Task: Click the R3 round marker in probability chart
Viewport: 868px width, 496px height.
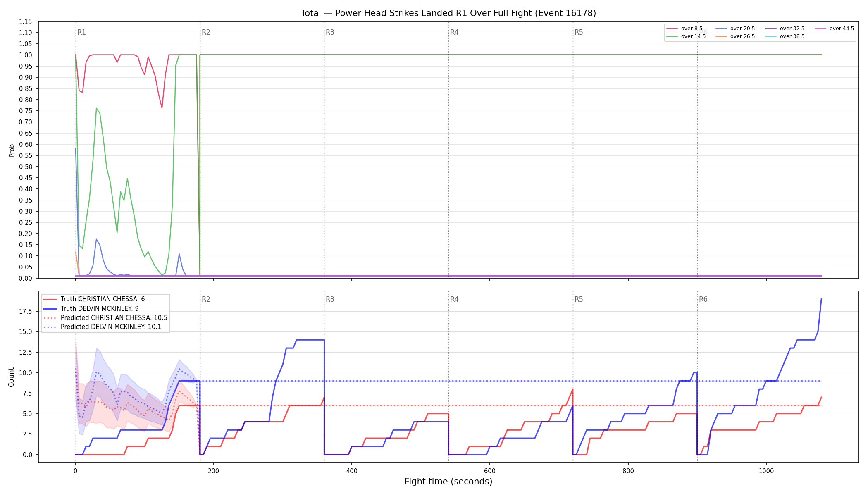Action: 330,32
